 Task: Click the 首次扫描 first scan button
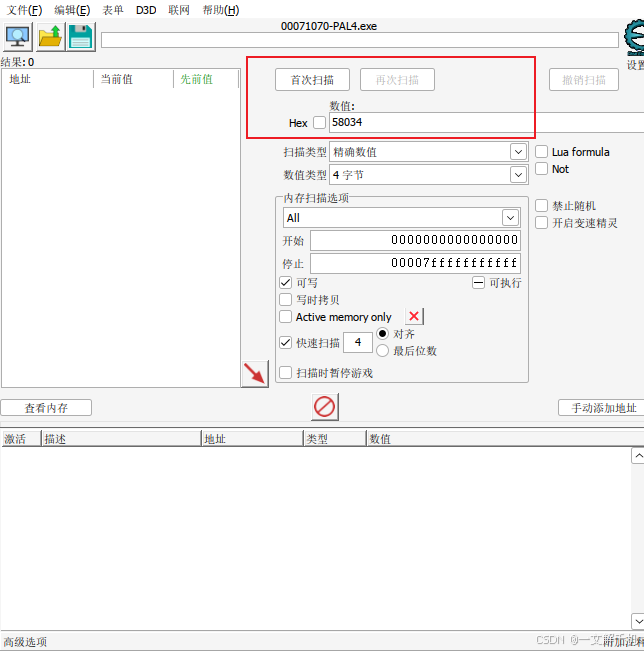[312, 80]
